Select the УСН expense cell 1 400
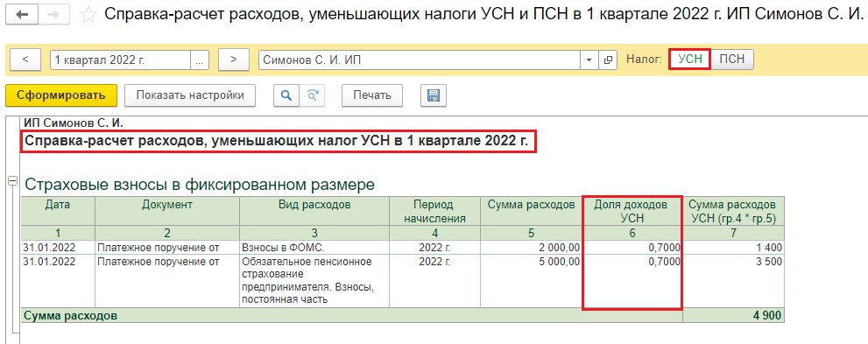The image size is (868, 344). tap(733, 247)
